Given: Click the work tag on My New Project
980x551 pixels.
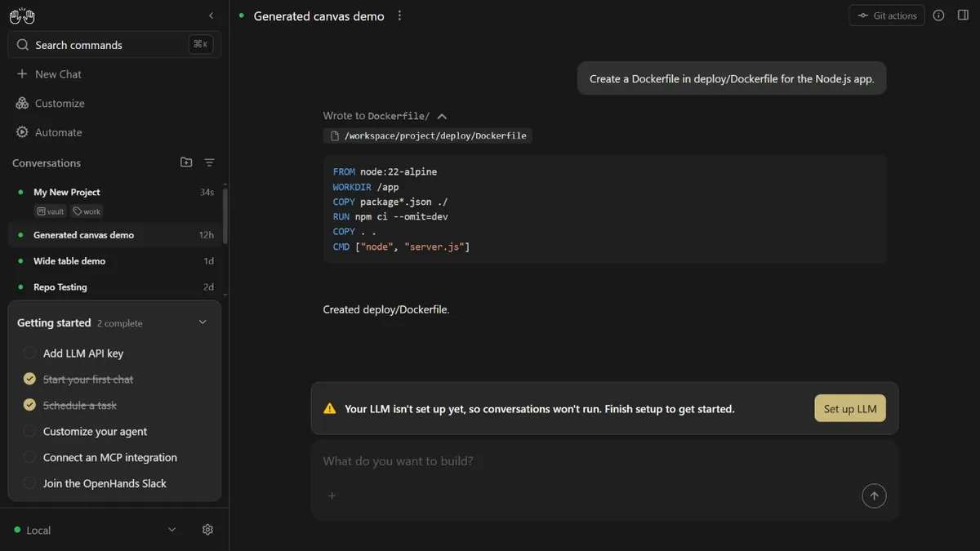Looking at the screenshot, I should click(x=87, y=211).
